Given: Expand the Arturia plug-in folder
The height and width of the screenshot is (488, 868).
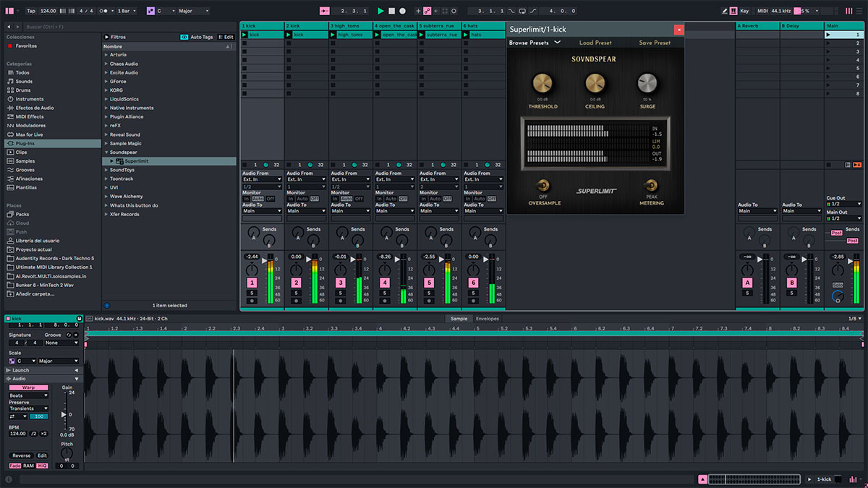Looking at the screenshot, I should click(x=106, y=55).
